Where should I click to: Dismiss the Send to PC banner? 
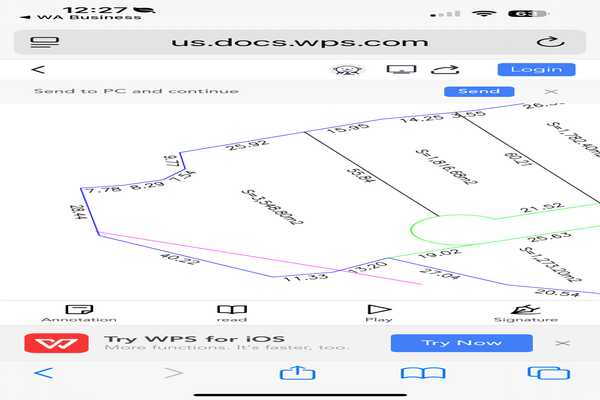pyautogui.click(x=549, y=91)
